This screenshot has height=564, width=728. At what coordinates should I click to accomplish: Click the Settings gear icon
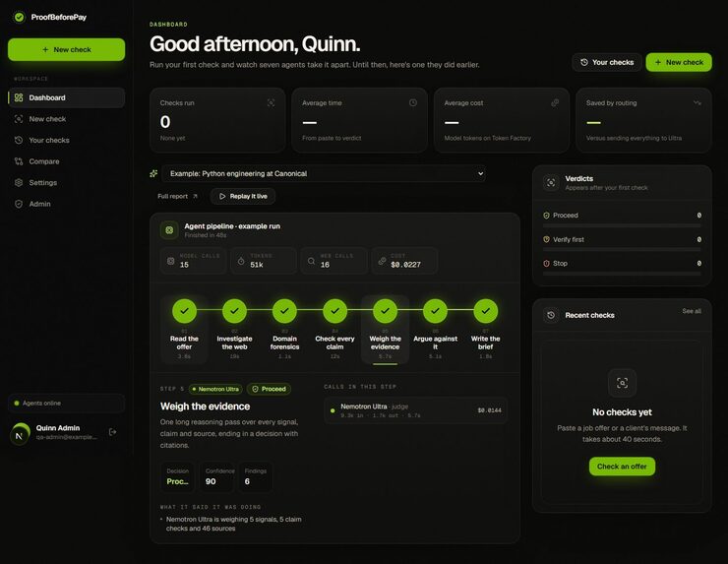pyautogui.click(x=19, y=182)
